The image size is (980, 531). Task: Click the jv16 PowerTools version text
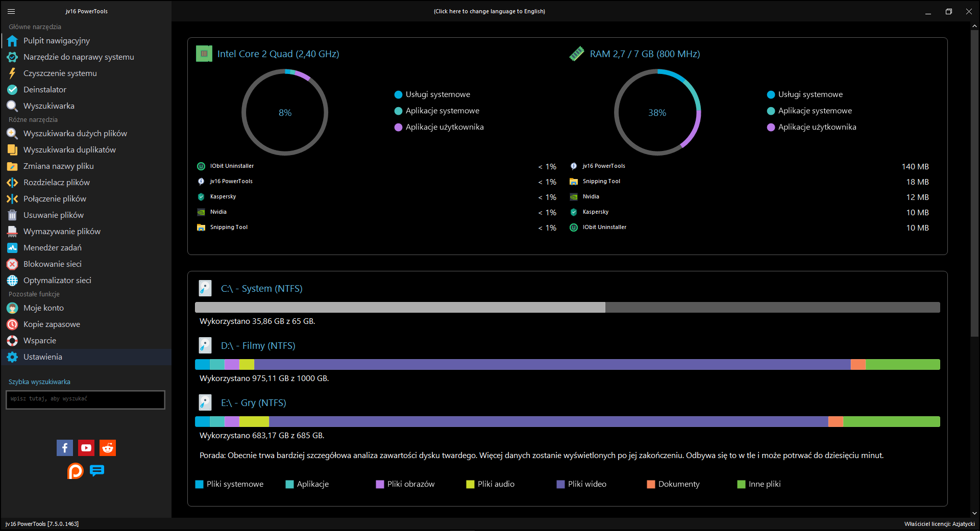click(42, 524)
